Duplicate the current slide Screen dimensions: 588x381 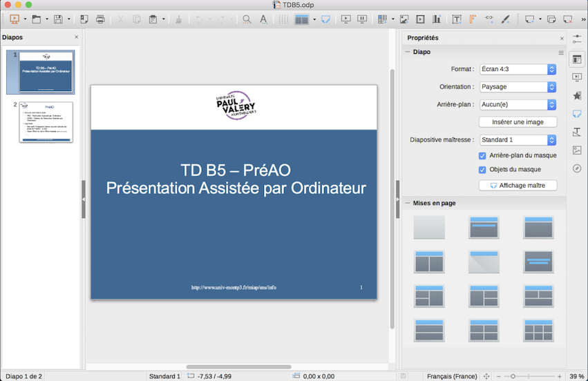coord(551,19)
